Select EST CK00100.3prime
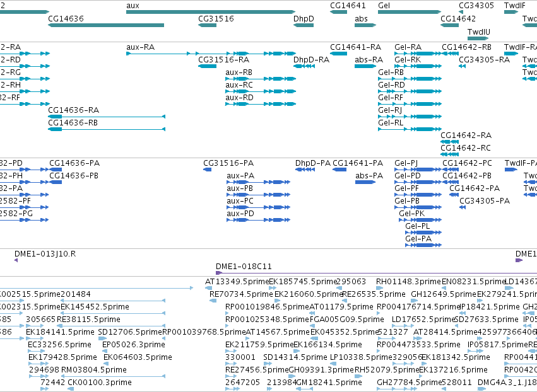This screenshot has height=392, width=537. 100,383
